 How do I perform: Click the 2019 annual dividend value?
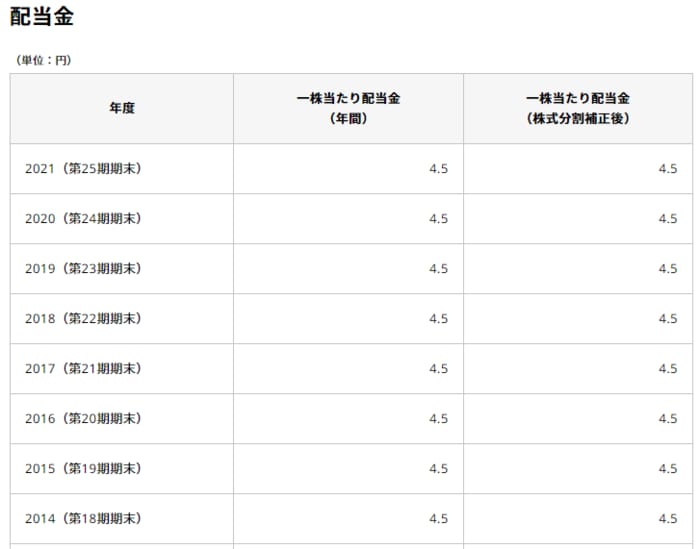click(x=438, y=269)
